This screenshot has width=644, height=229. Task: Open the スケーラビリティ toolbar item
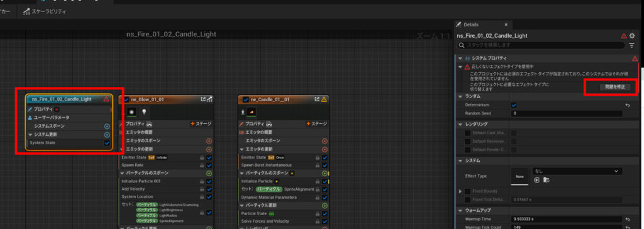[45, 11]
